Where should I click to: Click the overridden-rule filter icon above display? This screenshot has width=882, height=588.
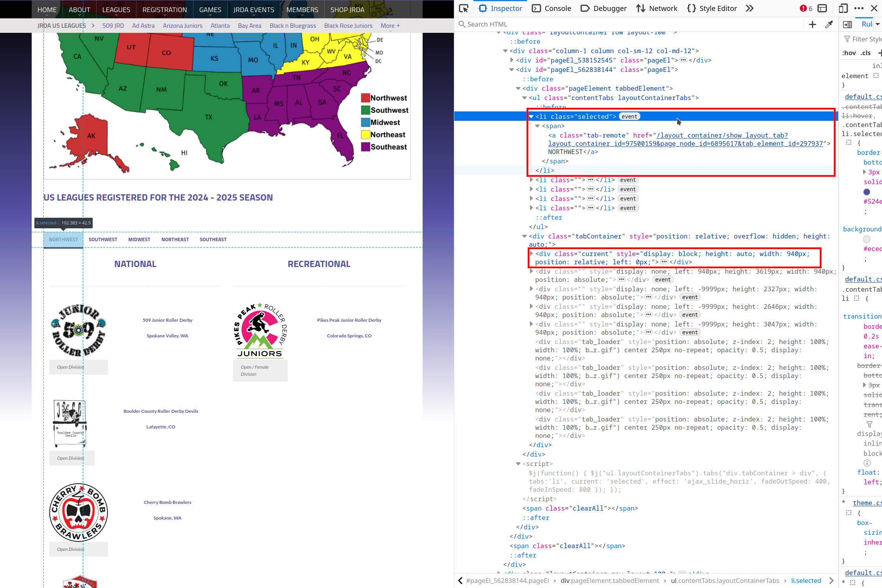[869, 424]
